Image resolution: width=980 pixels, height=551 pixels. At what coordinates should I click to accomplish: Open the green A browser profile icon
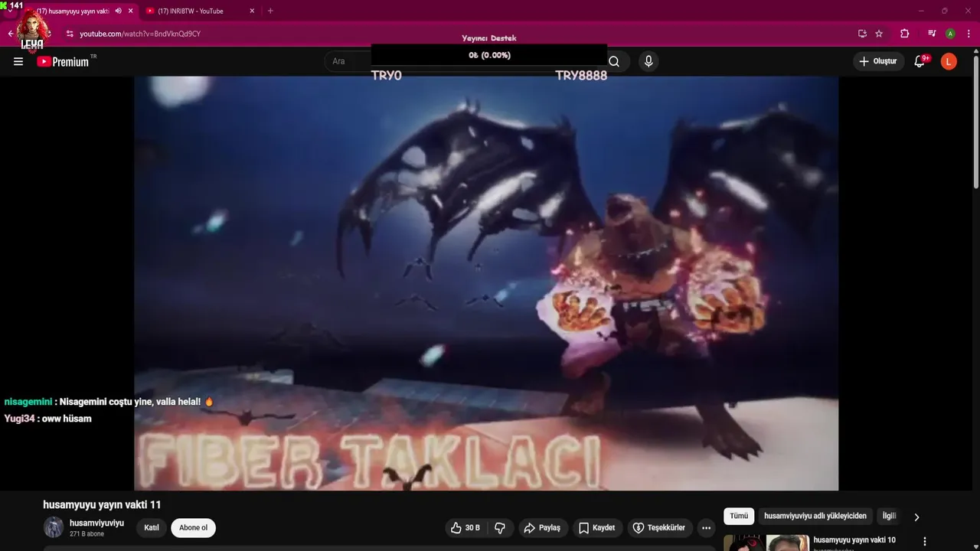click(x=950, y=34)
